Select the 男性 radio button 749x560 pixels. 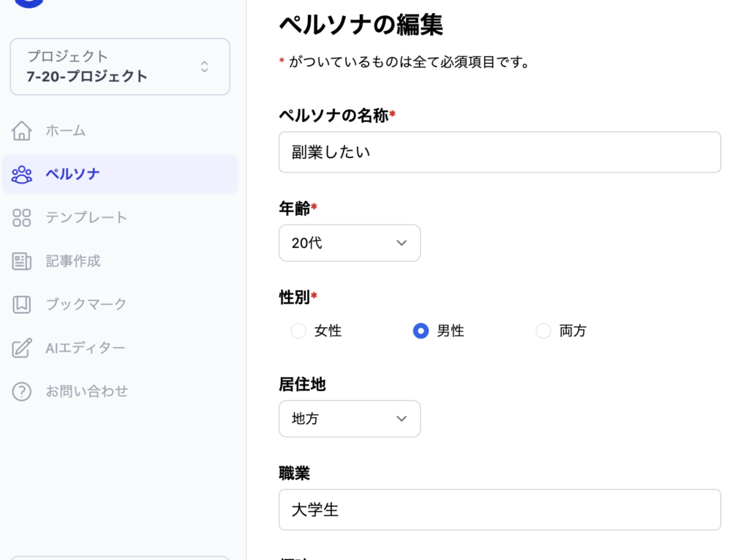(421, 331)
